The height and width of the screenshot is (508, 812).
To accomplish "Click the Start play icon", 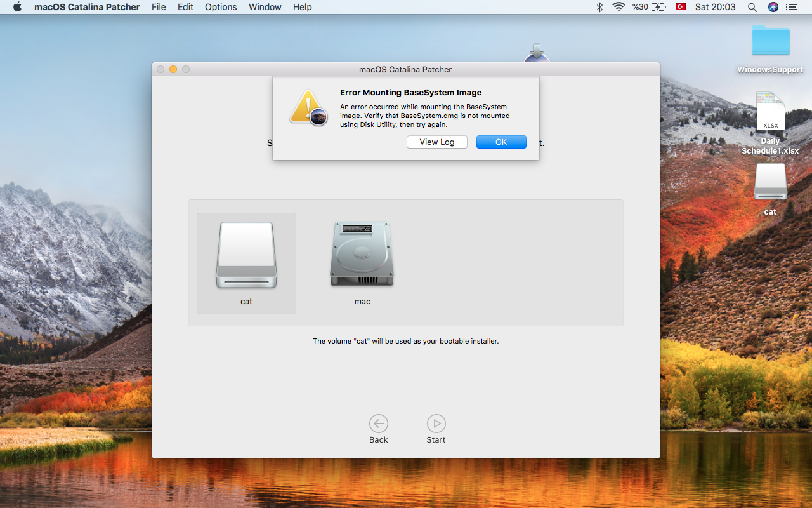I will pyautogui.click(x=436, y=424).
